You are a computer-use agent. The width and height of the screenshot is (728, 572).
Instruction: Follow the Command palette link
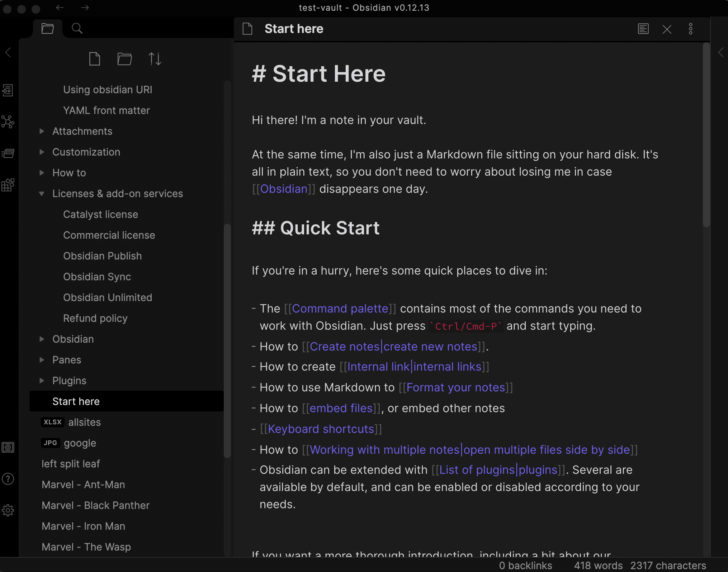click(x=340, y=309)
